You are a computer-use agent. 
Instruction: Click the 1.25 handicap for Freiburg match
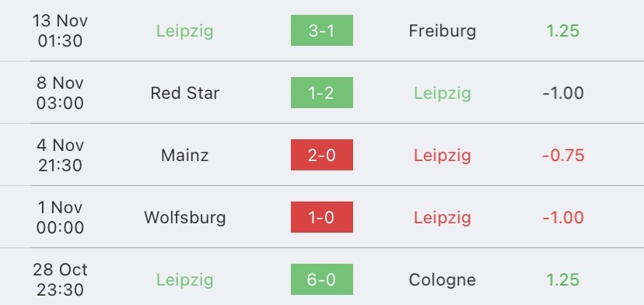[563, 31]
